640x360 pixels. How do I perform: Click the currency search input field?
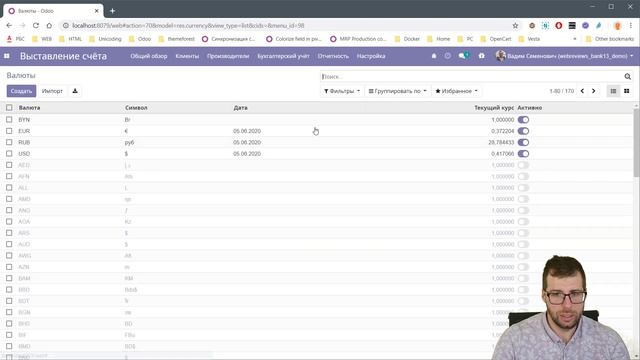[x=471, y=76]
